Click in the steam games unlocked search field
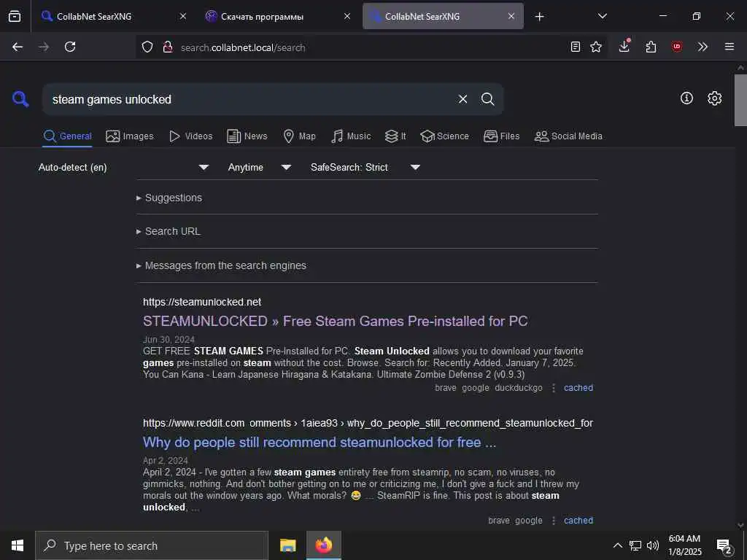Screen dimensions: 747x560 (x=248, y=99)
